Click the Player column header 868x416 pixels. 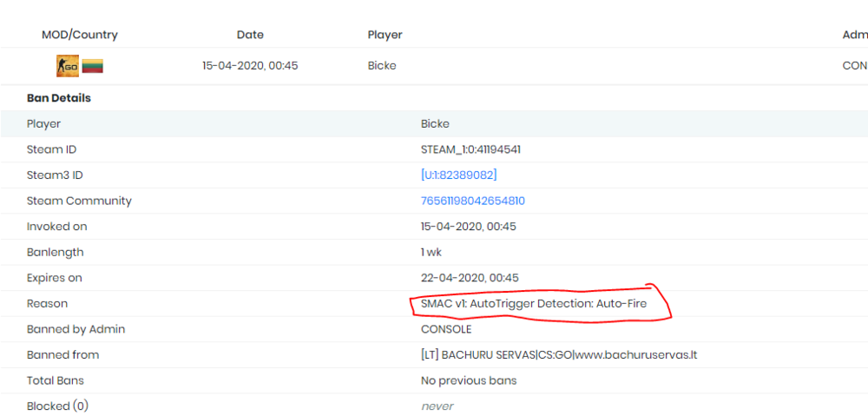coord(385,35)
